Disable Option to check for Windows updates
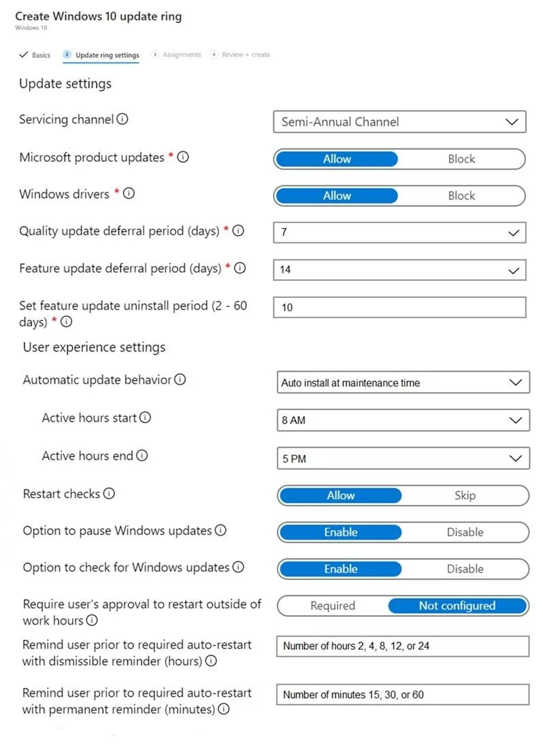This screenshot has width=543, height=756. [465, 569]
